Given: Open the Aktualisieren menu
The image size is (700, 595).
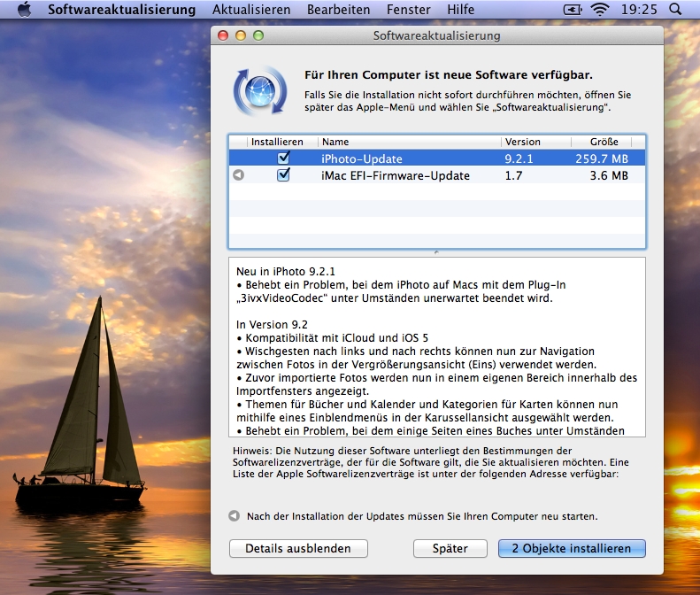Looking at the screenshot, I should coord(251,10).
